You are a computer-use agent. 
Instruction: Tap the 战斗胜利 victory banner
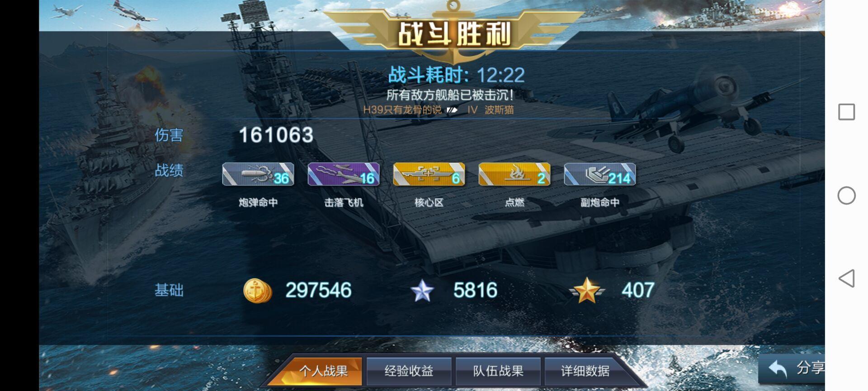[454, 34]
